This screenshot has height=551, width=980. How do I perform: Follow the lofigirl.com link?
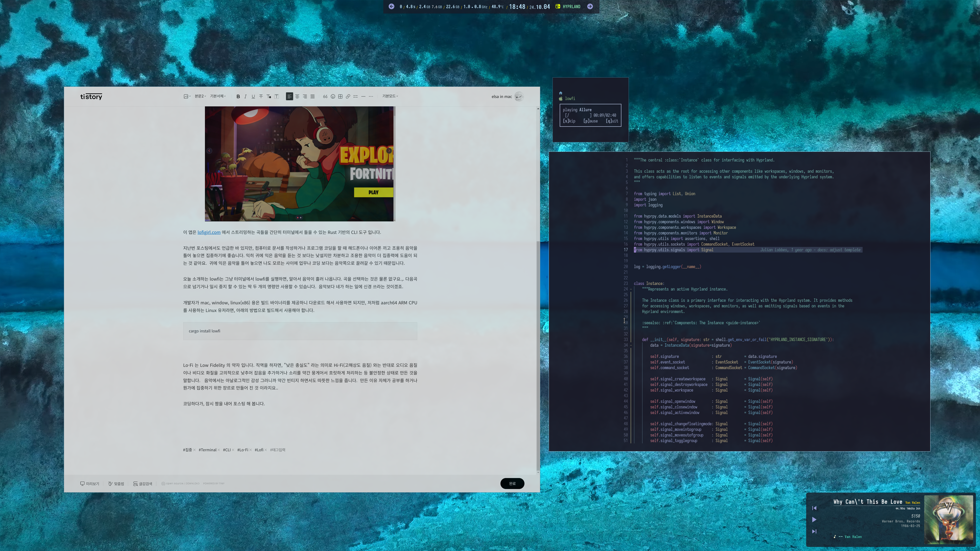[x=209, y=232]
